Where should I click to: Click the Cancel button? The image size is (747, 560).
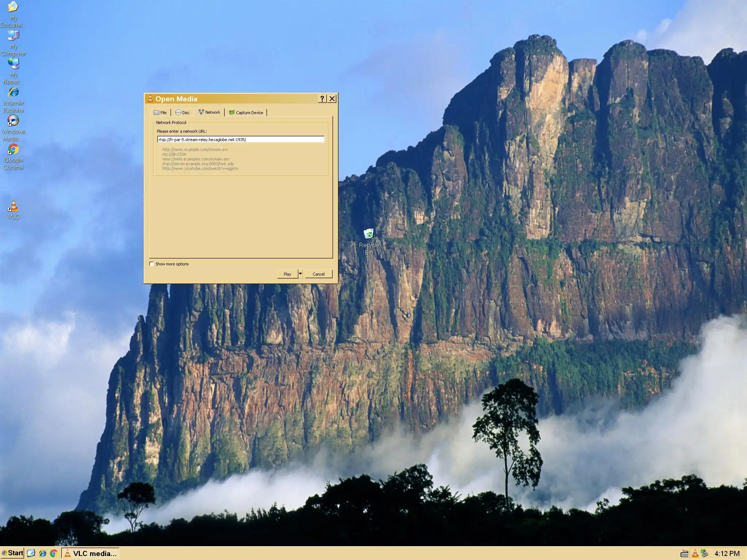coord(318,274)
